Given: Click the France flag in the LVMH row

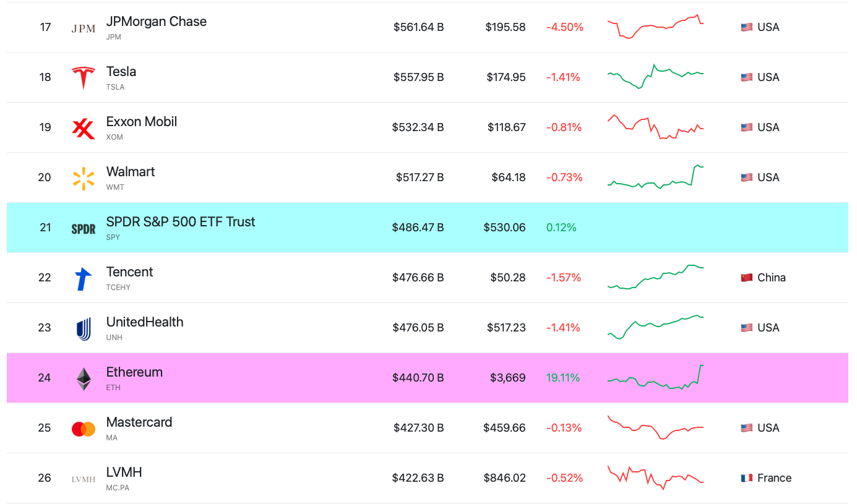Looking at the screenshot, I should (x=746, y=478).
